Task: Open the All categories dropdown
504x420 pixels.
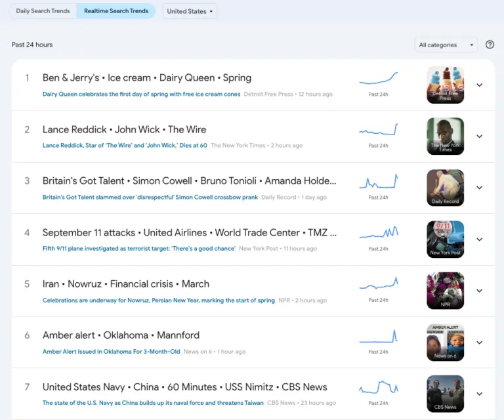Action: point(446,45)
